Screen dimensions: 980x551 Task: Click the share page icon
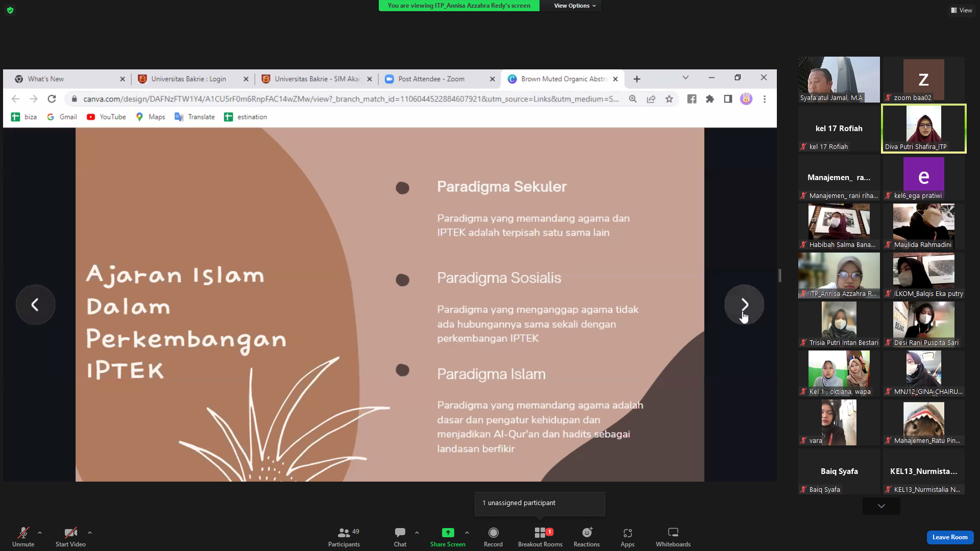click(x=651, y=99)
